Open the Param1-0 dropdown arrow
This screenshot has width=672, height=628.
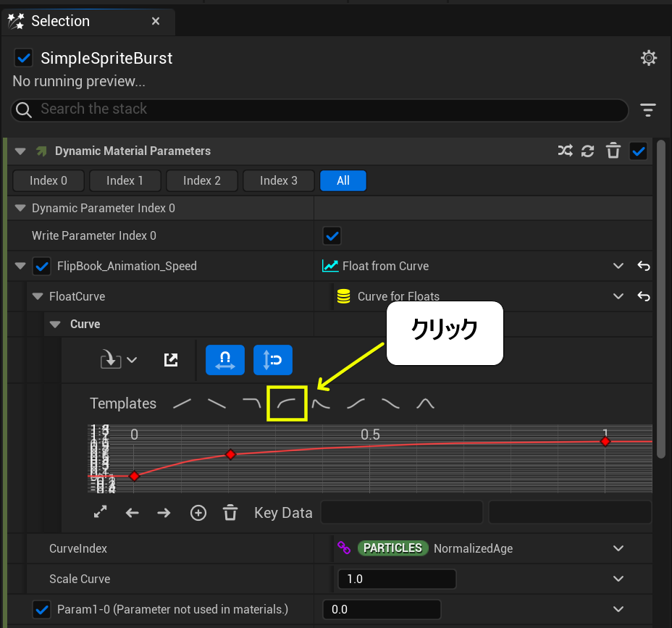(618, 609)
